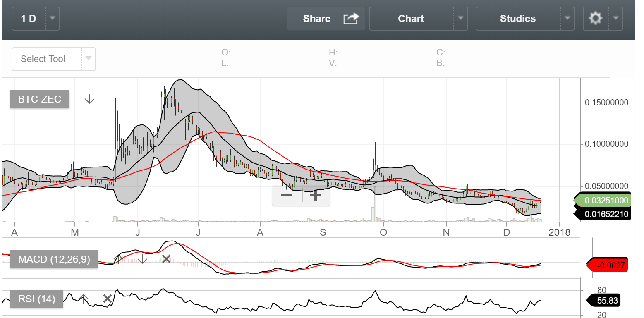The image size is (644, 318).
Task: Click the settings gear icon
Action: [x=596, y=18]
